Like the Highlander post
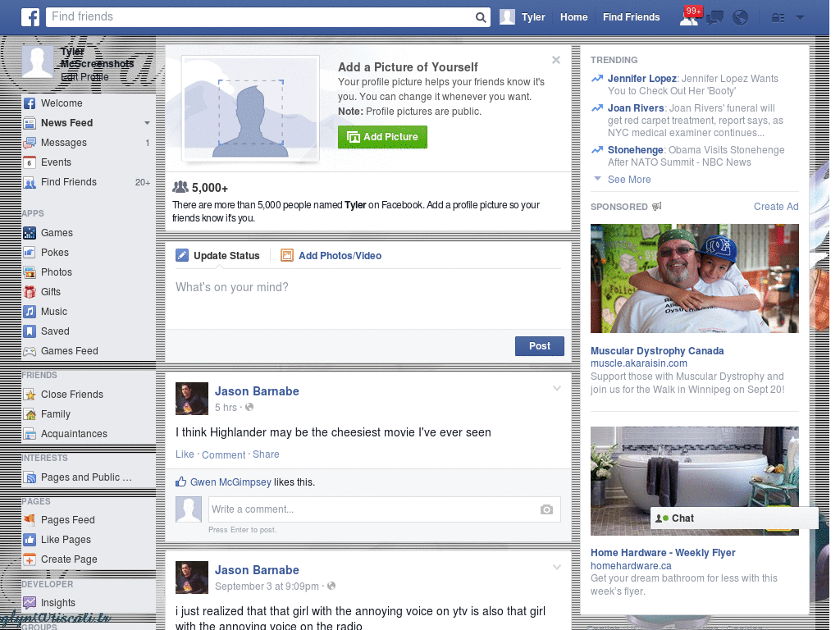 click(x=185, y=454)
